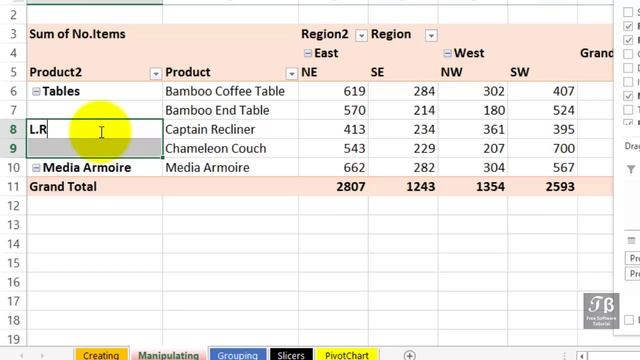Click the SW column header cell

(542, 72)
